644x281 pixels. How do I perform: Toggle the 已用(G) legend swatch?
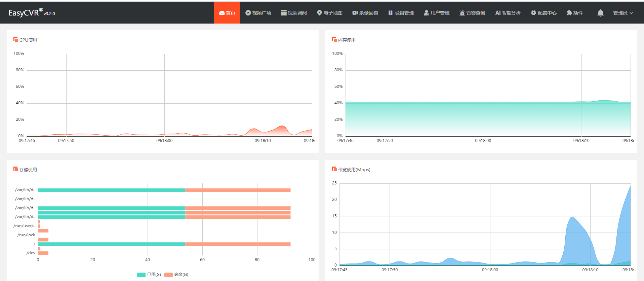coord(141,275)
